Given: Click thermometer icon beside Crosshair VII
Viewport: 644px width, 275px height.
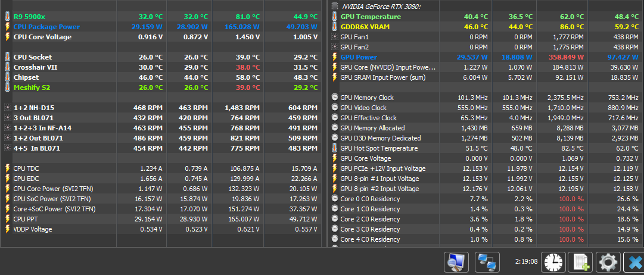Looking at the screenshot, I should (x=7, y=67).
